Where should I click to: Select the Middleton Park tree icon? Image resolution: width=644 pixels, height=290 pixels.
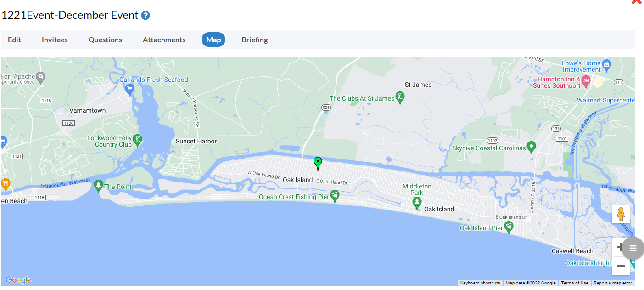coord(417,202)
